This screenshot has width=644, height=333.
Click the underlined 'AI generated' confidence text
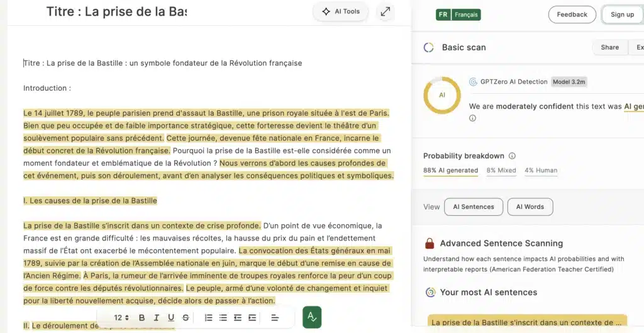point(634,106)
